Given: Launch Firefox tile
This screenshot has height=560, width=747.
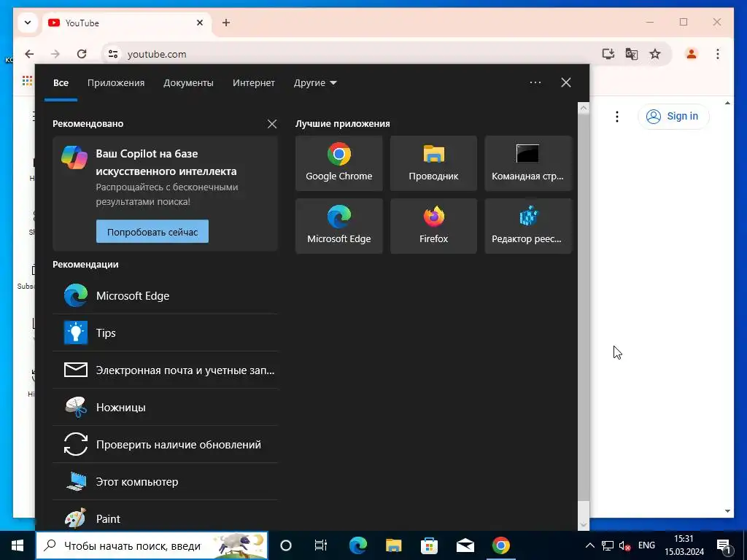Looking at the screenshot, I should click(x=433, y=226).
